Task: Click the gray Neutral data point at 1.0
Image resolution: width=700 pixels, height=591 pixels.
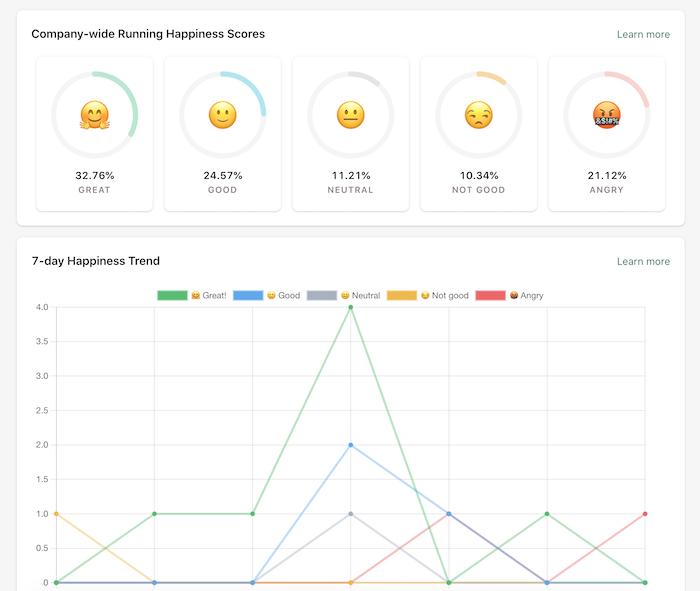Action: [350, 514]
